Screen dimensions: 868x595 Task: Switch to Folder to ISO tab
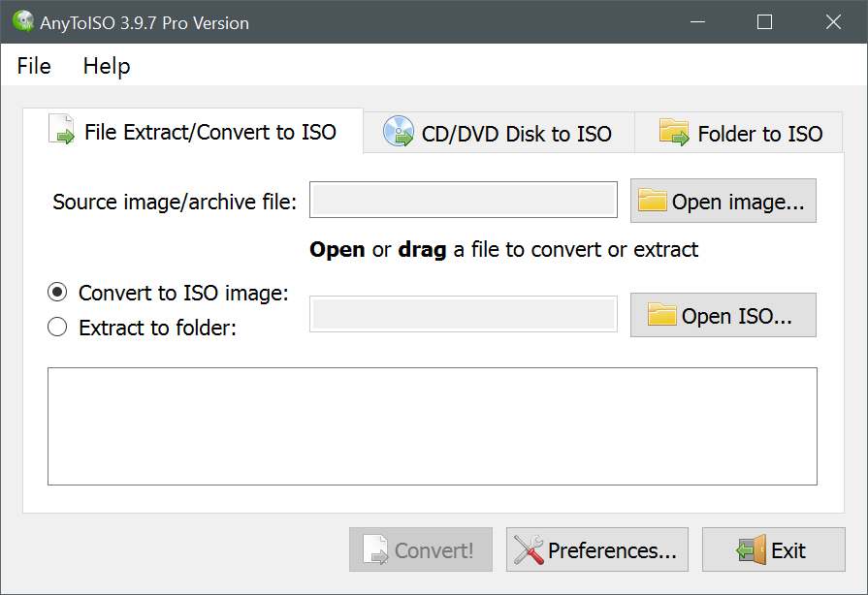pyautogui.click(x=739, y=134)
